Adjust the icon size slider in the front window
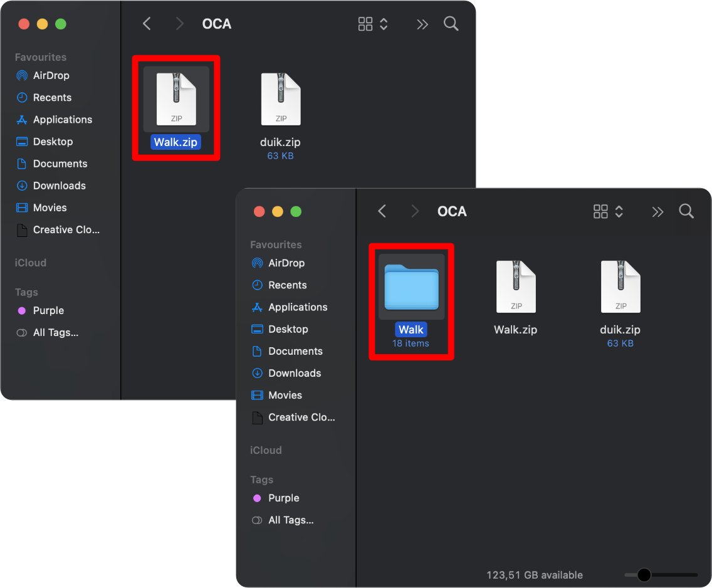Viewport: 712px width, 588px height. click(x=644, y=575)
